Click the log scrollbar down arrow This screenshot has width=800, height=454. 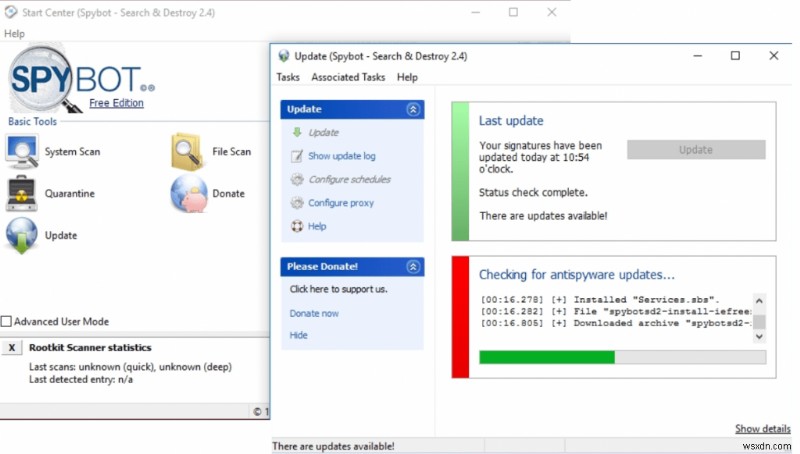(x=759, y=336)
